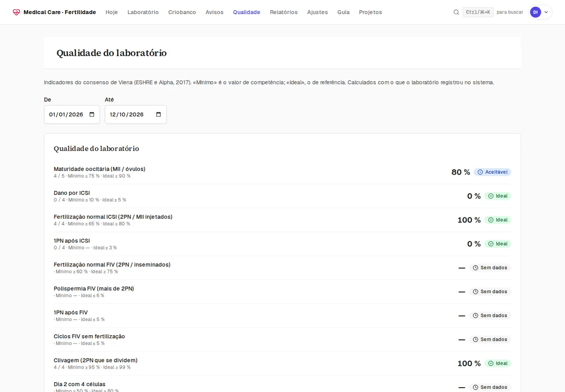
Task: Open calendar picker in the De date field
Action: pyautogui.click(x=92, y=115)
